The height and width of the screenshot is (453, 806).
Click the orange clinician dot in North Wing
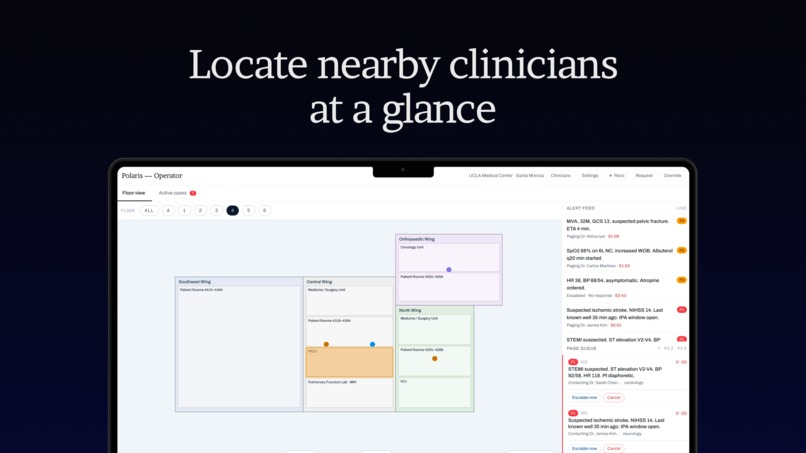click(x=434, y=359)
